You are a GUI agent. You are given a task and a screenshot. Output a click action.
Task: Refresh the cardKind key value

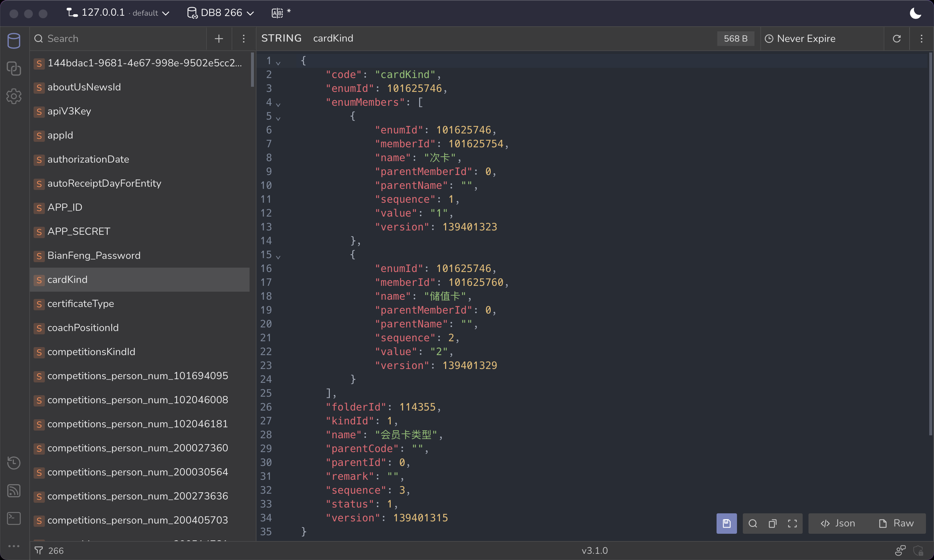tap(897, 39)
